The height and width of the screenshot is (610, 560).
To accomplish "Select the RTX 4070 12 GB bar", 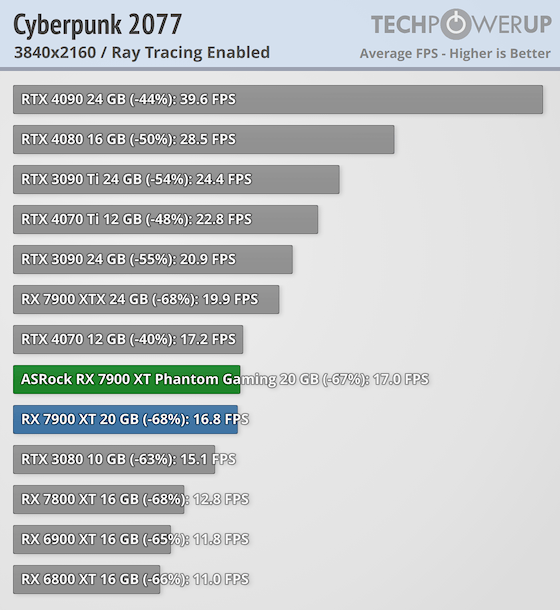I will click(x=128, y=340).
